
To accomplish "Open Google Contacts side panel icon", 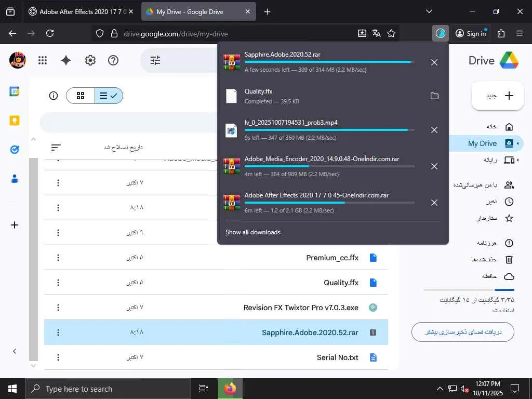I will (14, 179).
